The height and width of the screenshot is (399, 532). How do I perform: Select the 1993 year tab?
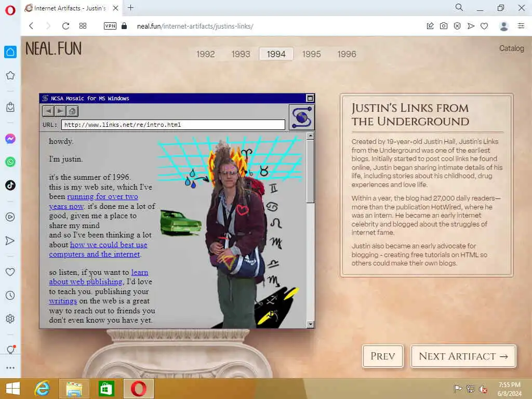pyautogui.click(x=241, y=54)
